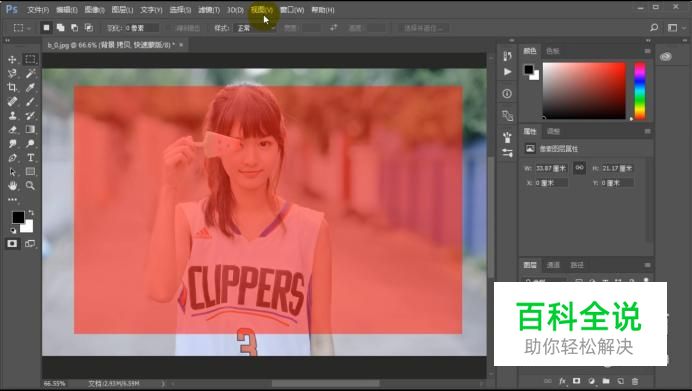Open the Info panel icon
Image resolution: width=692 pixels, height=391 pixels.
click(x=507, y=94)
